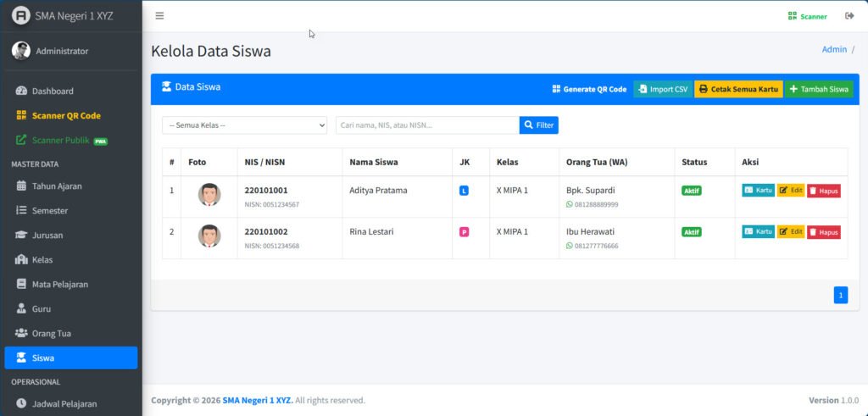Edit Aditya Pratama's record

tap(791, 191)
